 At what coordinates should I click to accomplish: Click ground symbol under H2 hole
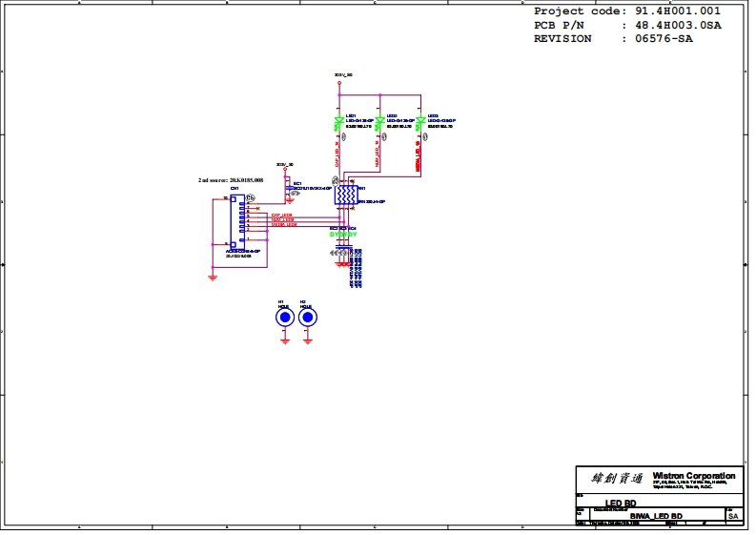tap(308, 341)
